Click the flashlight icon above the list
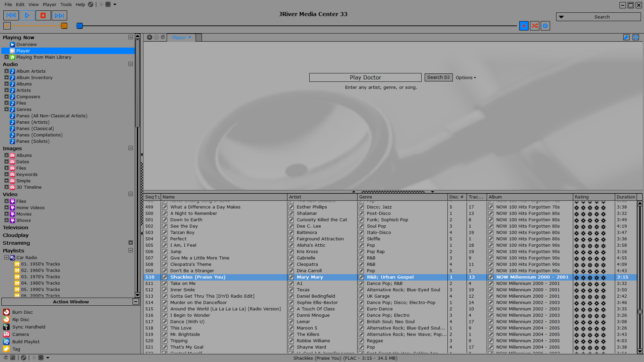Screen dimensions: 644x362 pos(626,37)
